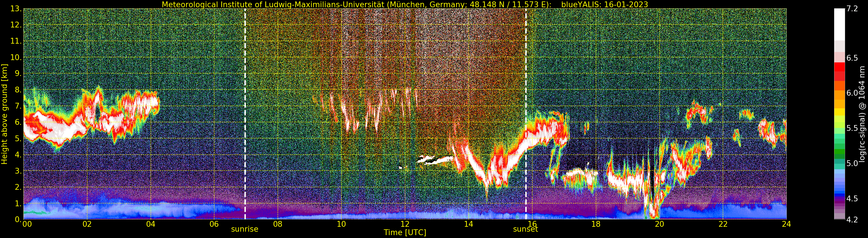Click the '4.' height tick label
868x238 pixels.
tap(18, 155)
